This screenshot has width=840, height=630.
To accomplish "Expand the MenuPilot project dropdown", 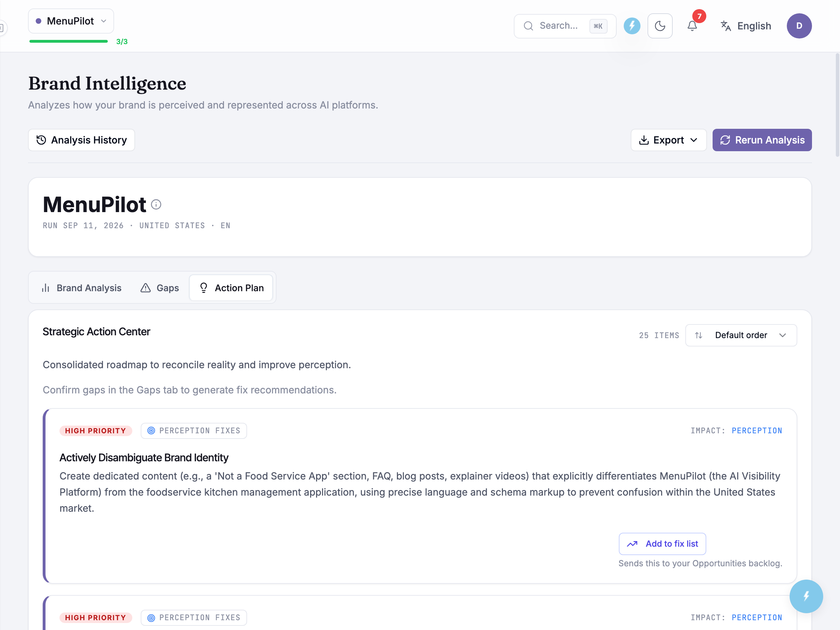I will coord(71,21).
